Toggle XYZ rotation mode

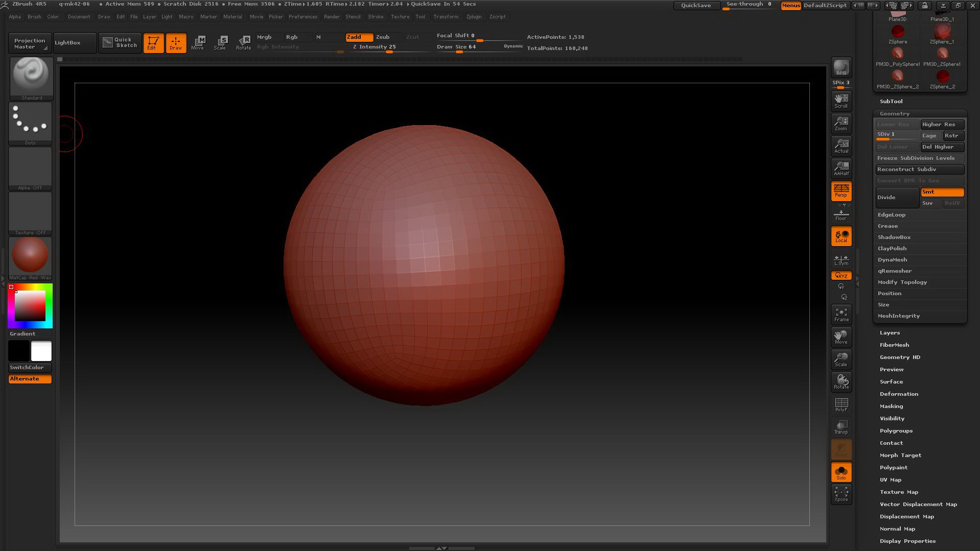tap(841, 276)
